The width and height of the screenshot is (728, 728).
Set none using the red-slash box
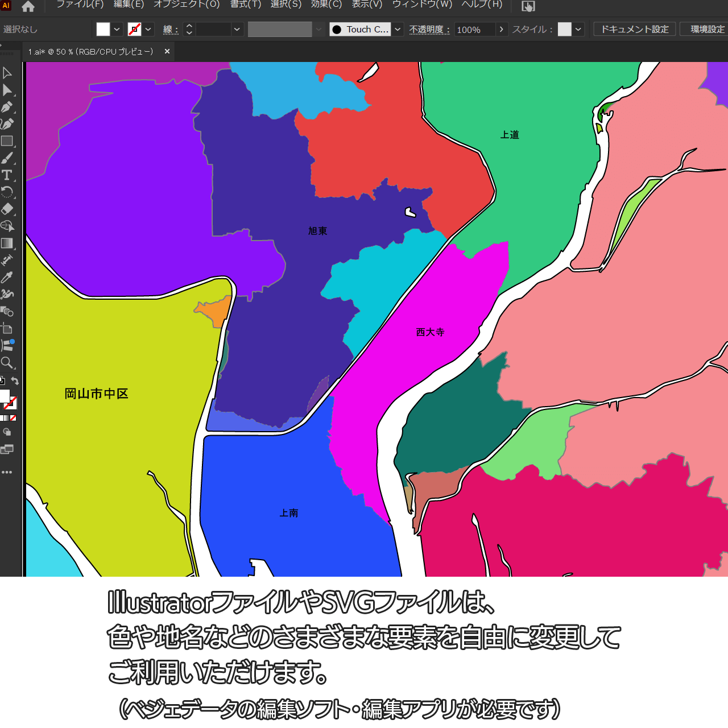pos(13,418)
